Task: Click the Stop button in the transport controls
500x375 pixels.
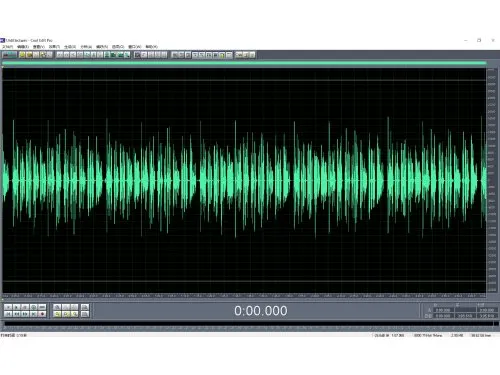Action: (x=8, y=307)
